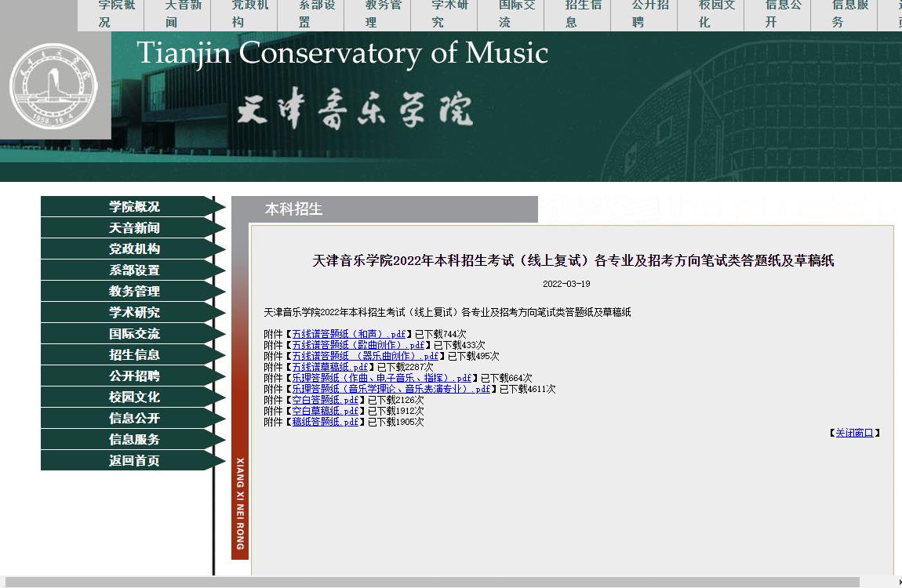Click the text 已下载4611次
This screenshot has height=588, width=902.
point(528,389)
